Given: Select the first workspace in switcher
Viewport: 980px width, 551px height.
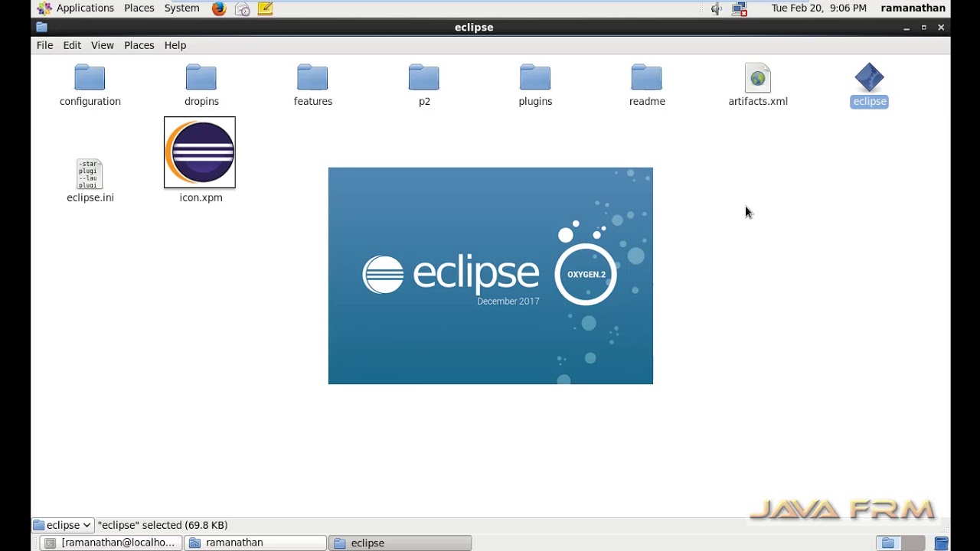Looking at the screenshot, I should 888,543.
